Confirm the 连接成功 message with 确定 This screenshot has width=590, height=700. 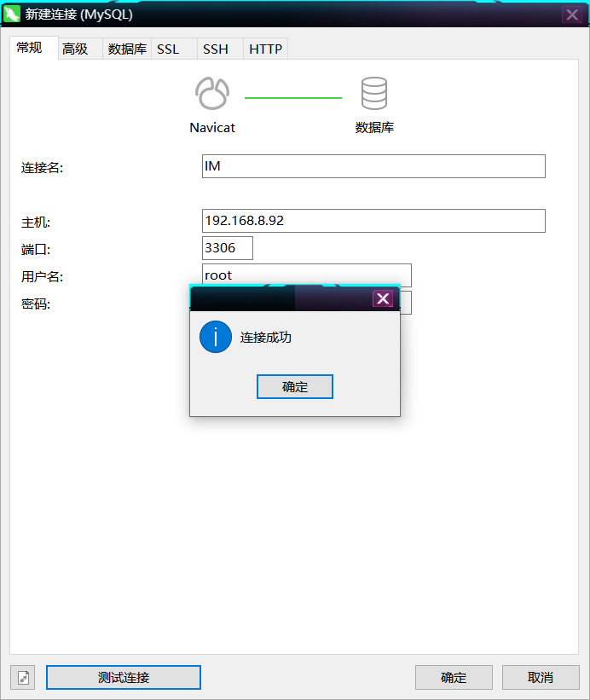pos(294,386)
